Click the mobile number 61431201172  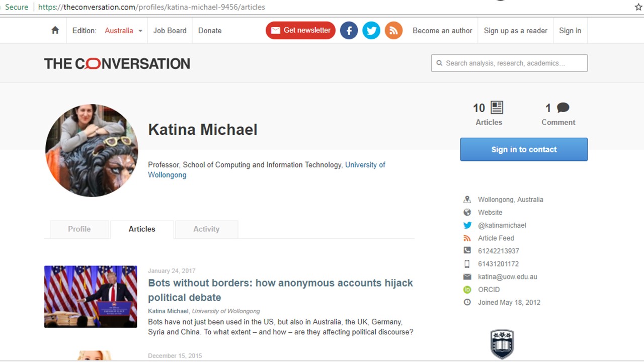[x=498, y=264]
